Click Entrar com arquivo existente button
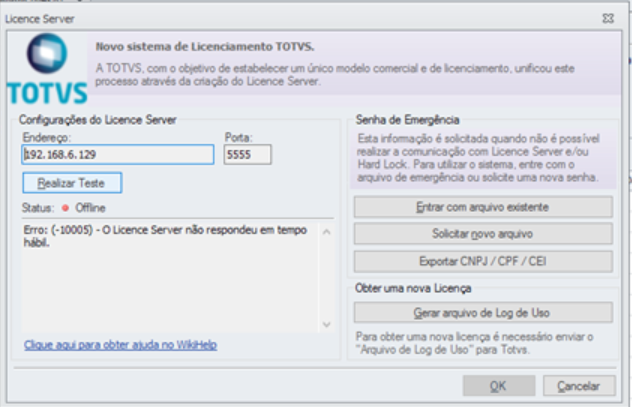 [483, 207]
